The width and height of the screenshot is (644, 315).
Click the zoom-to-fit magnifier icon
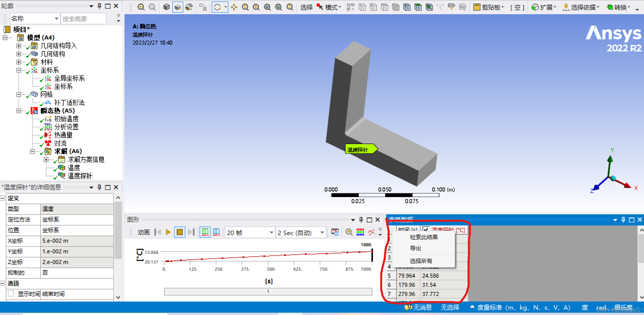click(x=267, y=7)
